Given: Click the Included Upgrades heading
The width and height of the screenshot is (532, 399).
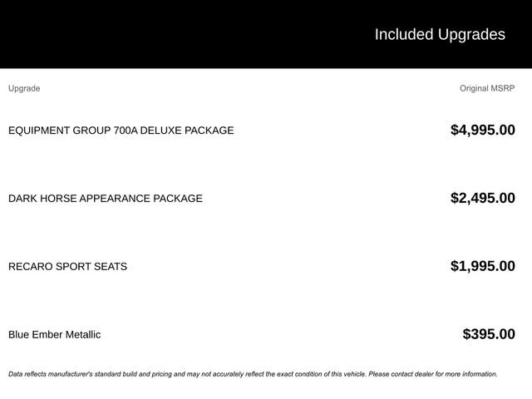Looking at the screenshot, I should (439, 34).
